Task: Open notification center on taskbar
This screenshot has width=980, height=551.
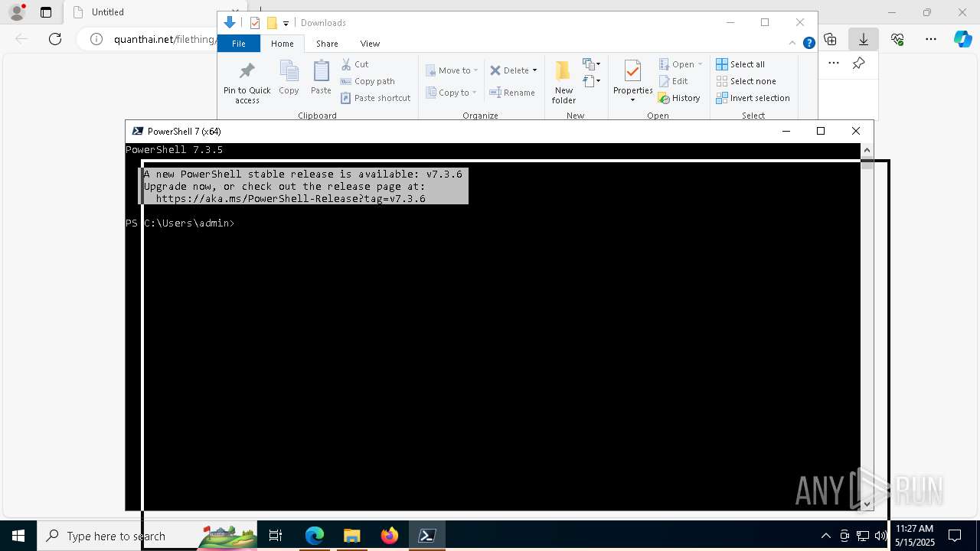Action: pyautogui.click(x=955, y=536)
